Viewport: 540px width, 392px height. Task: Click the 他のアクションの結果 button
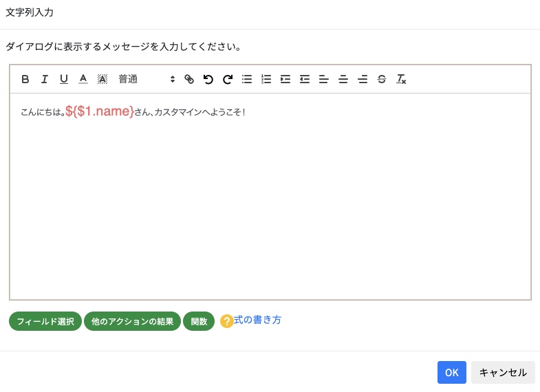click(x=132, y=321)
